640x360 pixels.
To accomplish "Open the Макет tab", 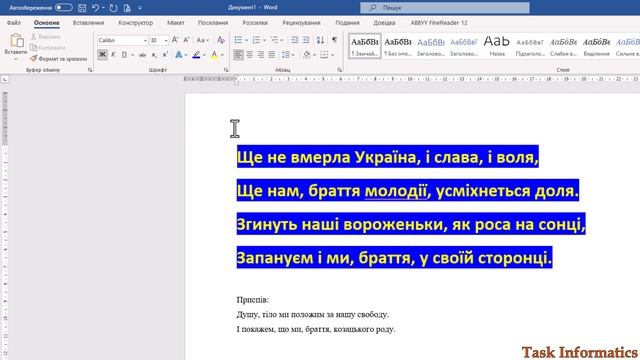I will [176, 23].
